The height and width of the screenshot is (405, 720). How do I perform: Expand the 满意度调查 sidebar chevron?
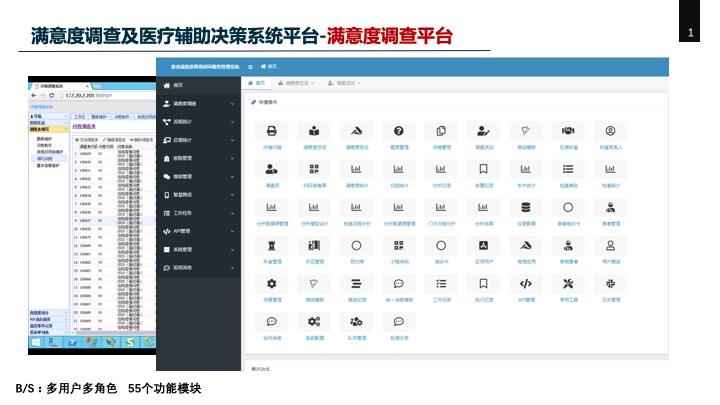(232, 104)
